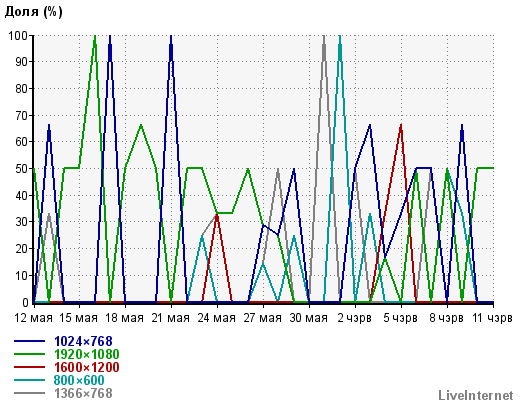Image resolution: width=520 pixels, height=405 pixels.
Task: Click the 24 мая date label
Action: tap(216, 318)
